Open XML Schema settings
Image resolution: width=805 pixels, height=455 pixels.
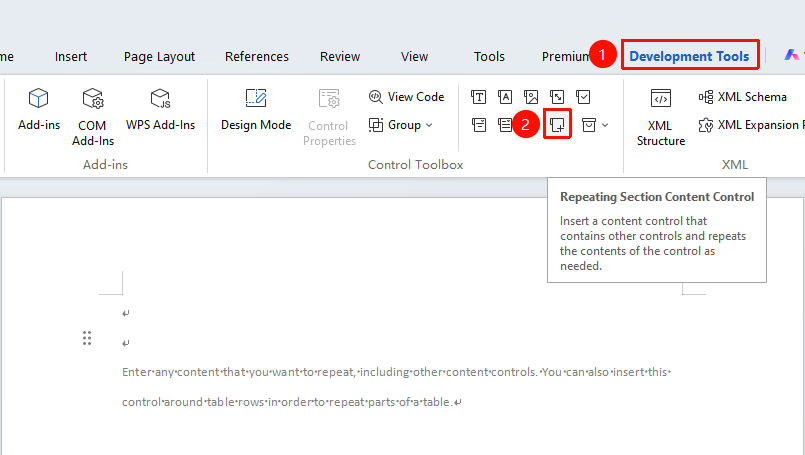click(x=742, y=97)
